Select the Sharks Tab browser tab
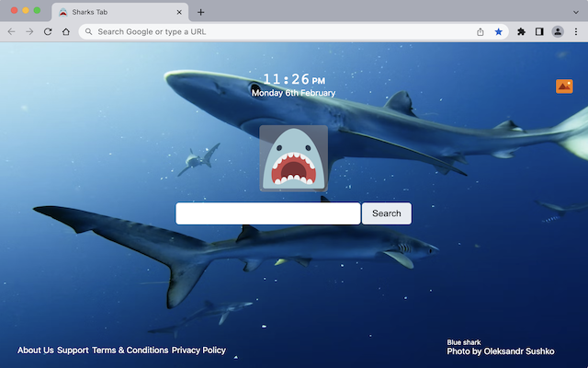588x368 pixels. pyautogui.click(x=120, y=12)
